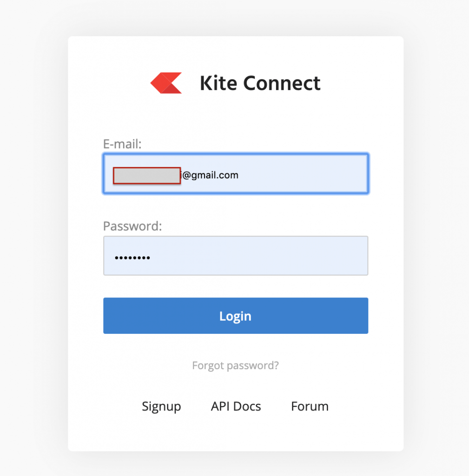Visit the Forum link

pos(310,406)
